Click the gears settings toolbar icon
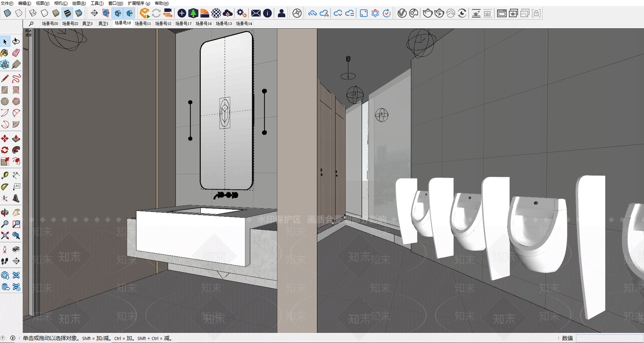 (x=242, y=13)
